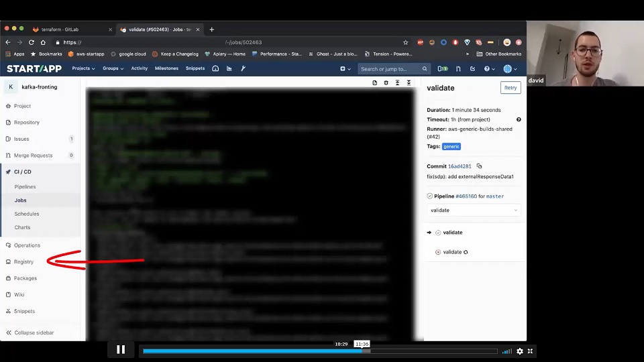Open the validate stage dropdown

474,210
